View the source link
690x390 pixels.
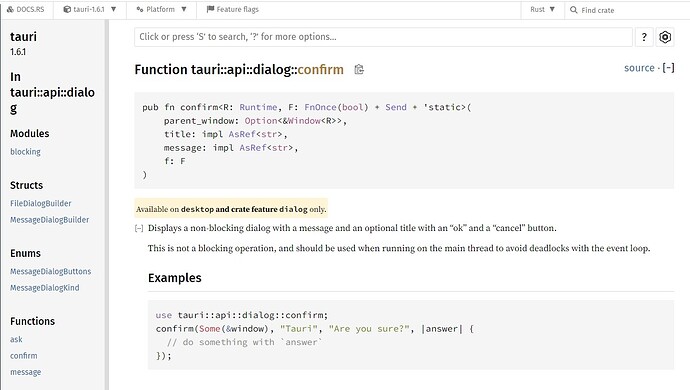click(x=639, y=68)
